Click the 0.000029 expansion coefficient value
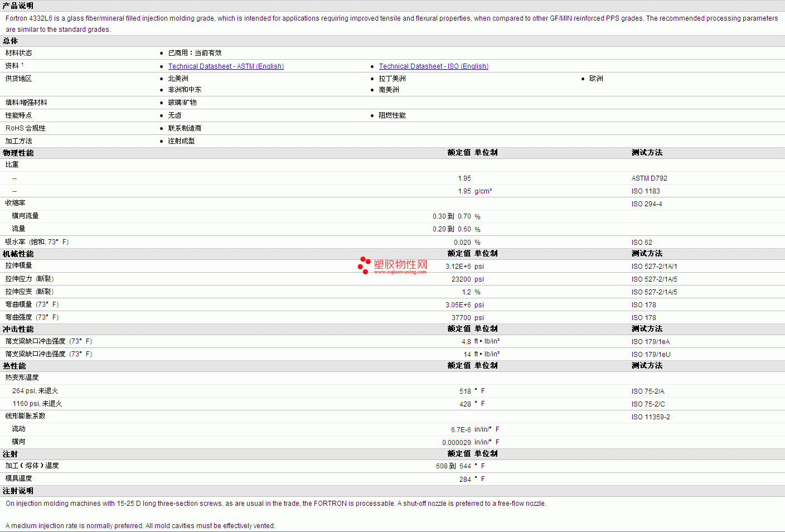 pyautogui.click(x=457, y=443)
